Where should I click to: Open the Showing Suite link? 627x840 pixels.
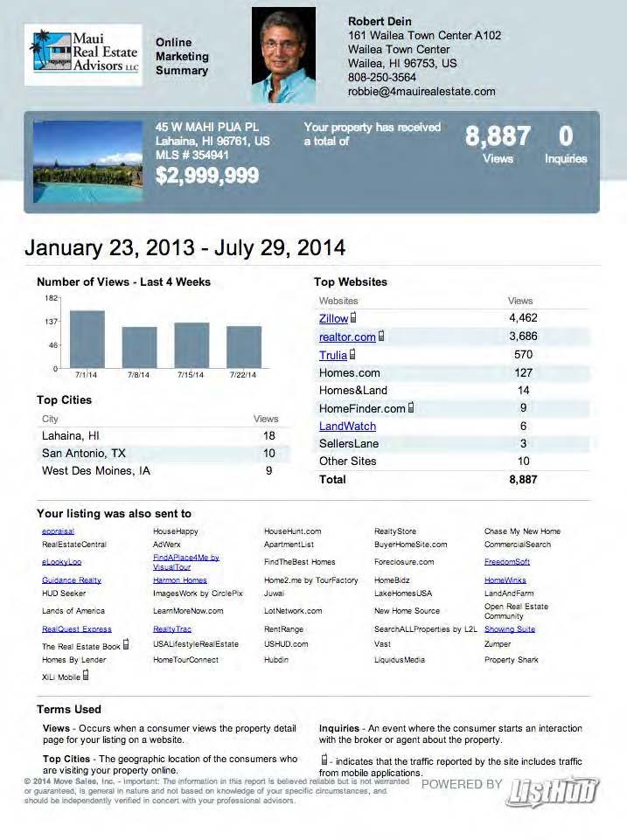510,629
